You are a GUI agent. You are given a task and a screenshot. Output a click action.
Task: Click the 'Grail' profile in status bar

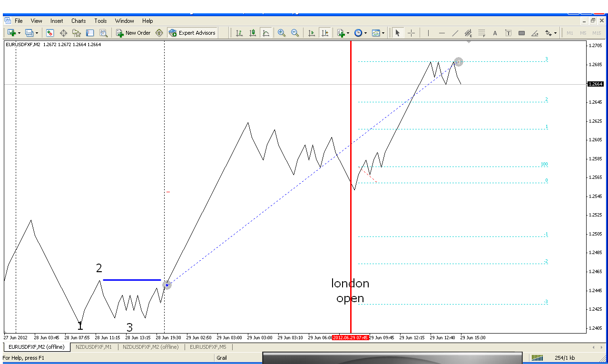pyautogui.click(x=222, y=358)
